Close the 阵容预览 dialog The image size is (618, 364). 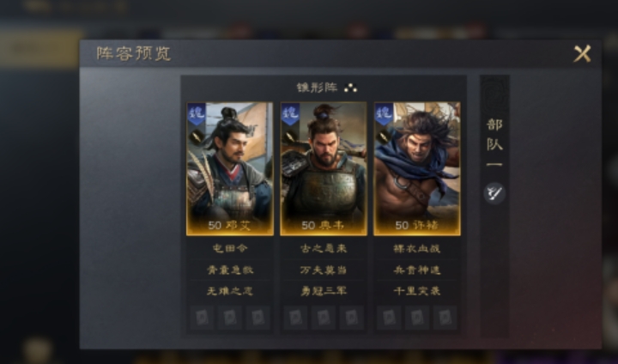[582, 53]
